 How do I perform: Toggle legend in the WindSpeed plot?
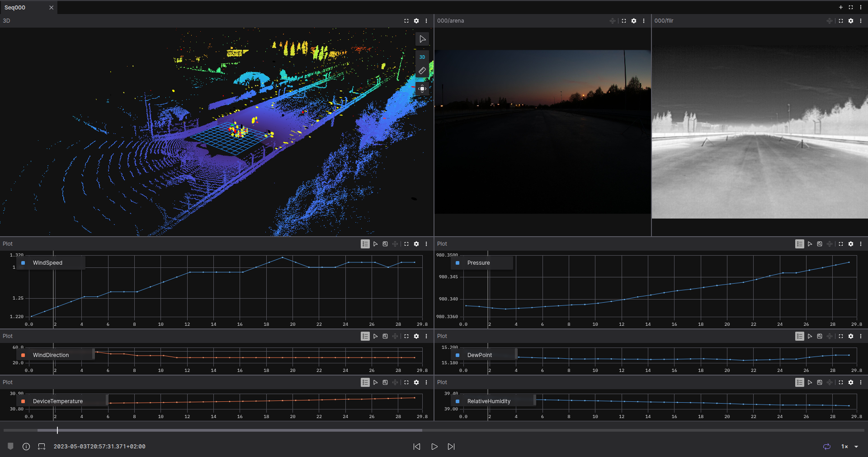[x=365, y=244]
